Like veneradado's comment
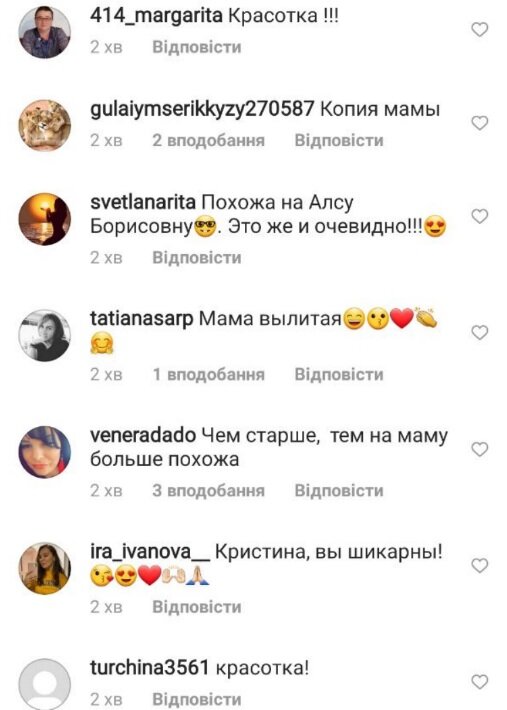507x710 pixels. pyautogui.click(x=480, y=449)
